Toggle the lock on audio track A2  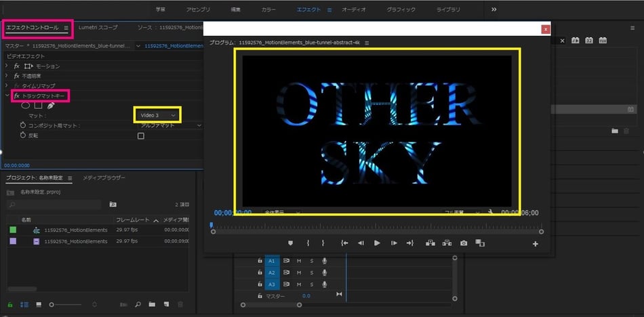(260, 272)
